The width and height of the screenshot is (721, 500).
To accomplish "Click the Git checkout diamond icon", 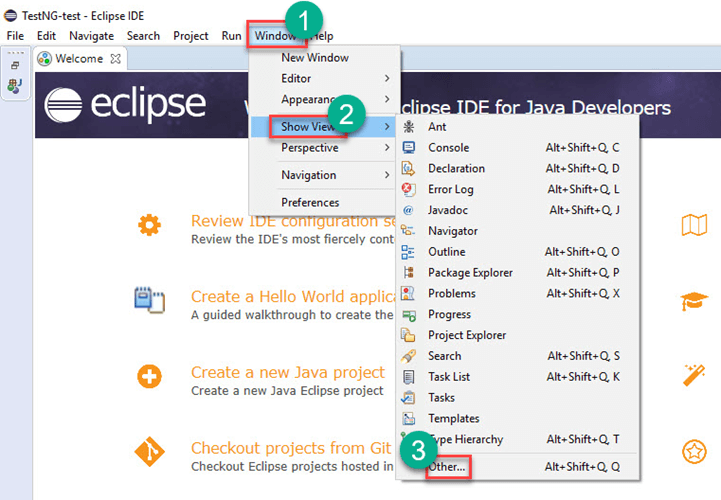I will tap(149, 453).
